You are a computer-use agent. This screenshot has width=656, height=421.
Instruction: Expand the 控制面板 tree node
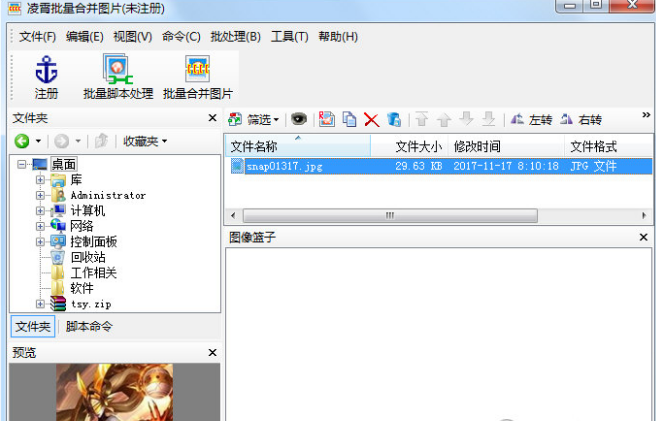pos(40,241)
